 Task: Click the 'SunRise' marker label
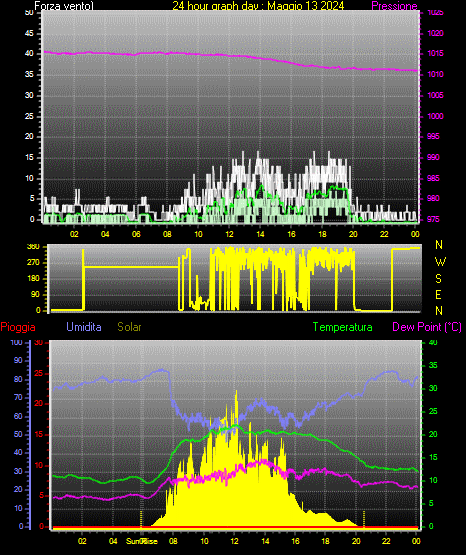click(x=142, y=541)
